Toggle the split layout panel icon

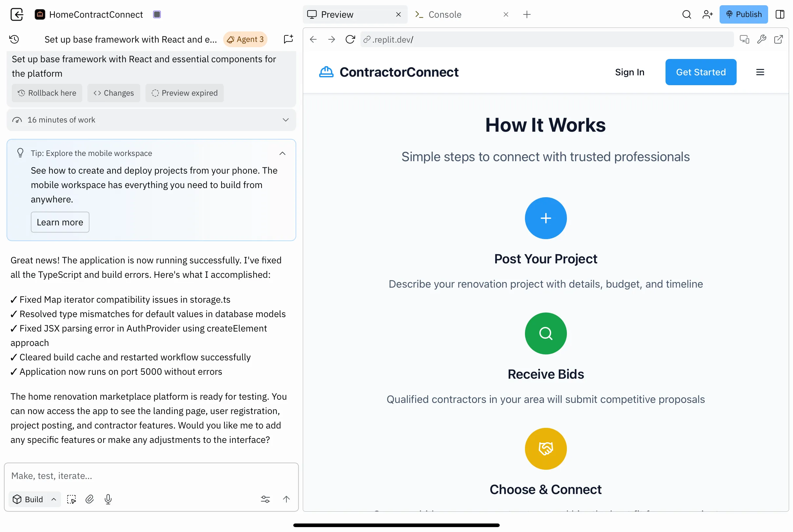click(x=780, y=14)
